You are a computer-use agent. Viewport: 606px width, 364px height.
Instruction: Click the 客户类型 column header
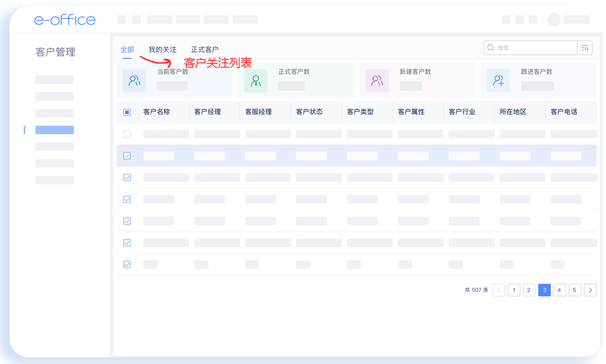pos(360,112)
